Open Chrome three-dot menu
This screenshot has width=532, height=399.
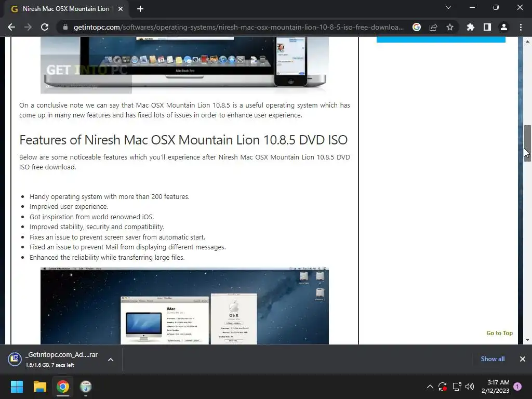(x=521, y=27)
